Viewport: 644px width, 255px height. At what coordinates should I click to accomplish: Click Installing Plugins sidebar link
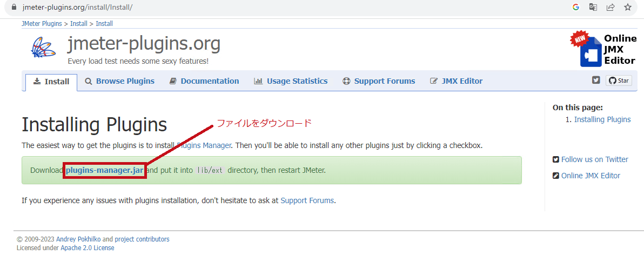[x=602, y=119]
